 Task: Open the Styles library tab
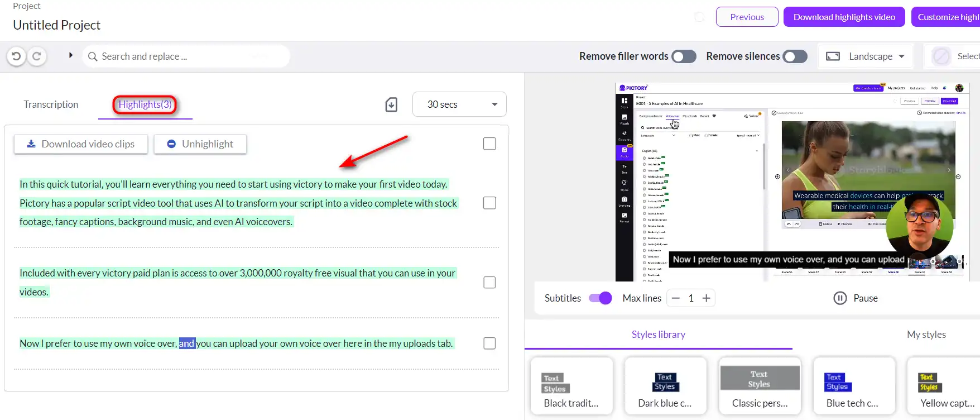659,335
